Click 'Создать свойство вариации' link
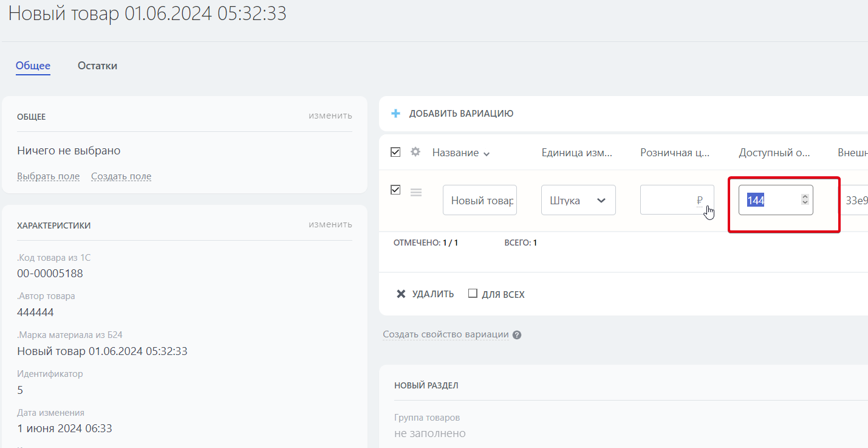 click(x=445, y=335)
